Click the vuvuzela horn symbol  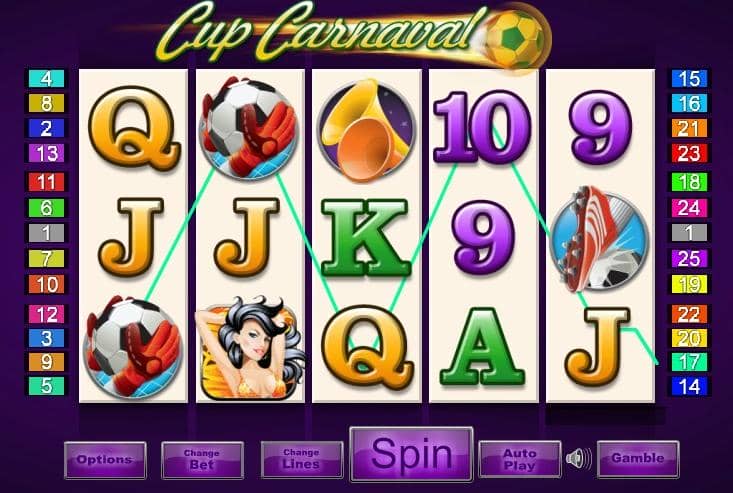click(x=366, y=130)
